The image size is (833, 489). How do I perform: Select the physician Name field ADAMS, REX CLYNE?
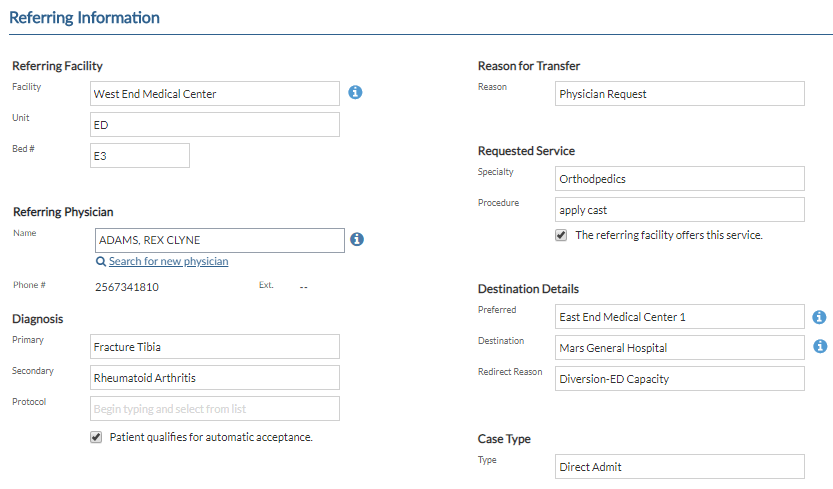(219, 240)
